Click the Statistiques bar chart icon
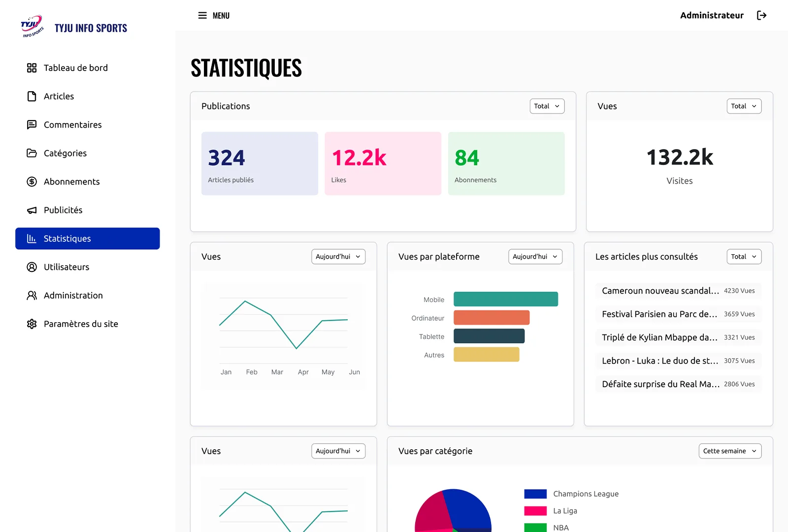Viewport: 788px width, 532px height. [x=32, y=238]
